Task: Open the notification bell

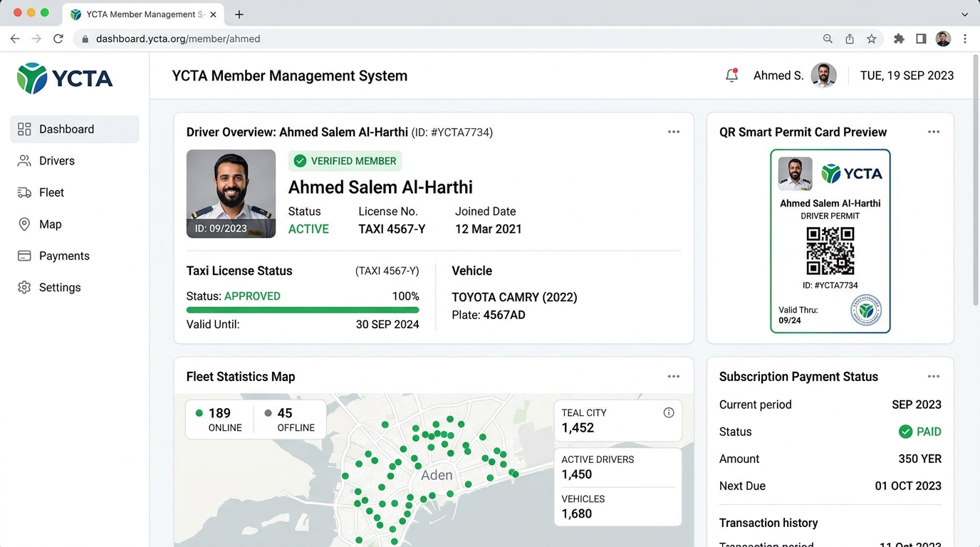Action: pyautogui.click(x=731, y=75)
